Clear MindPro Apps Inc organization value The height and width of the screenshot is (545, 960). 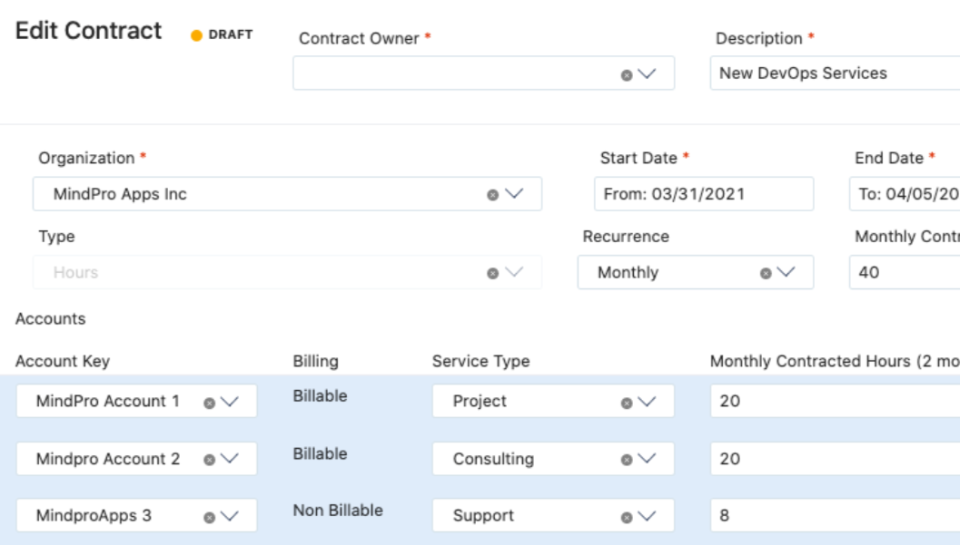tap(492, 195)
